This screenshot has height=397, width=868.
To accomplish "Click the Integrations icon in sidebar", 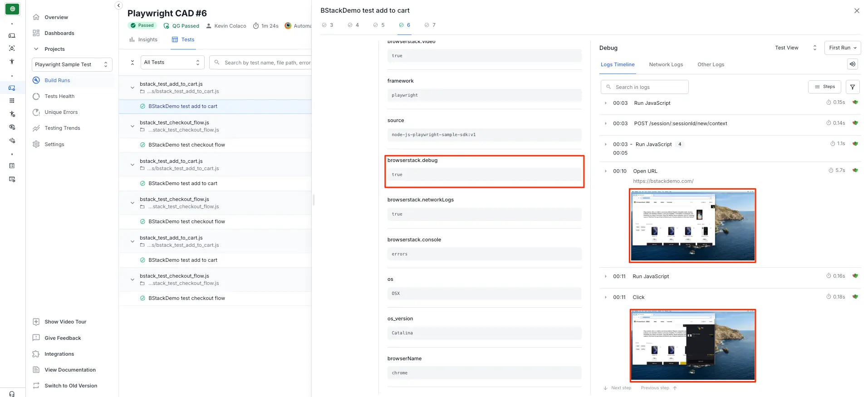I will click(x=36, y=354).
